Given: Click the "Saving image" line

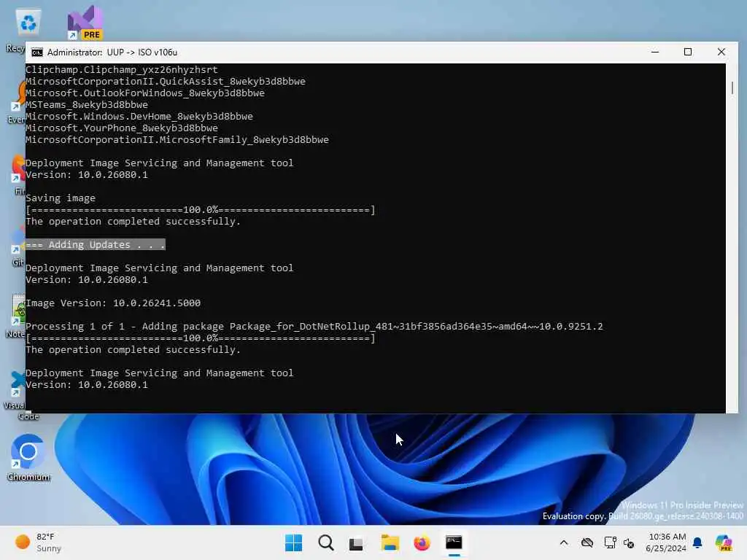Looking at the screenshot, I should tap(61, 198).
